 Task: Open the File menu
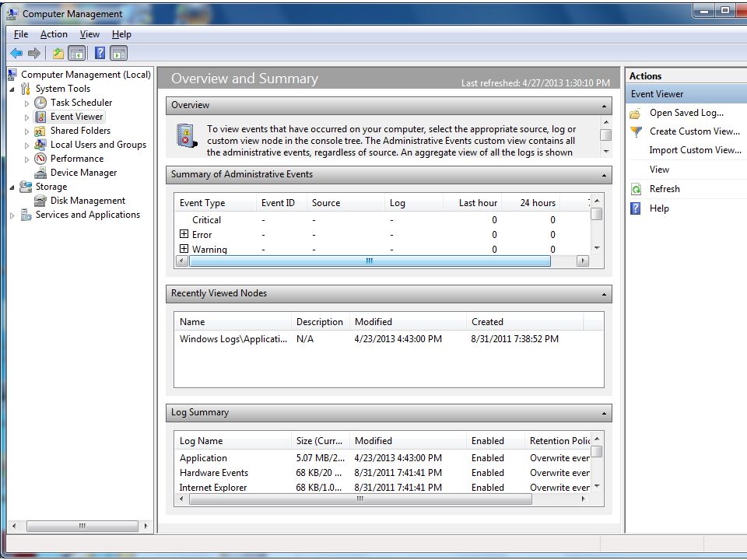tap(21, 34)
